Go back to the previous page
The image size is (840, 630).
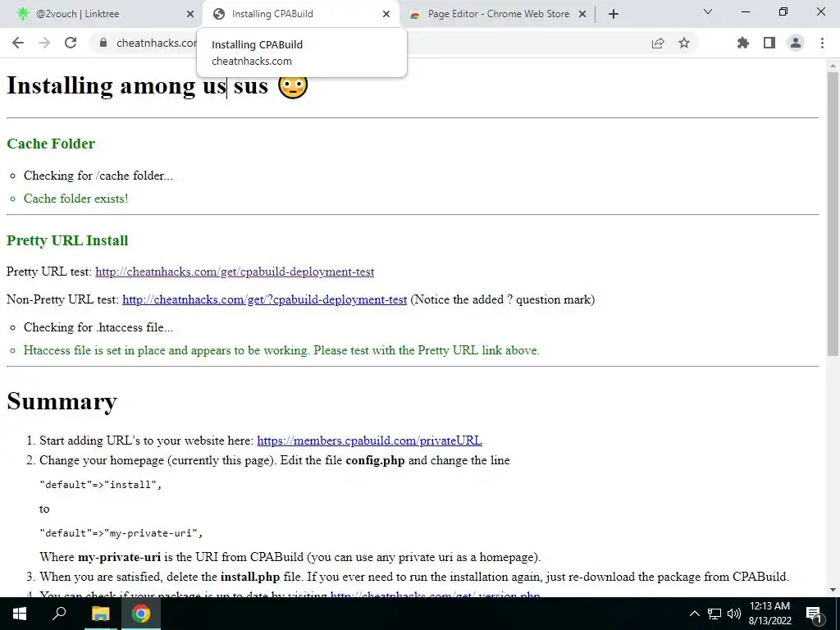(18, 43)
